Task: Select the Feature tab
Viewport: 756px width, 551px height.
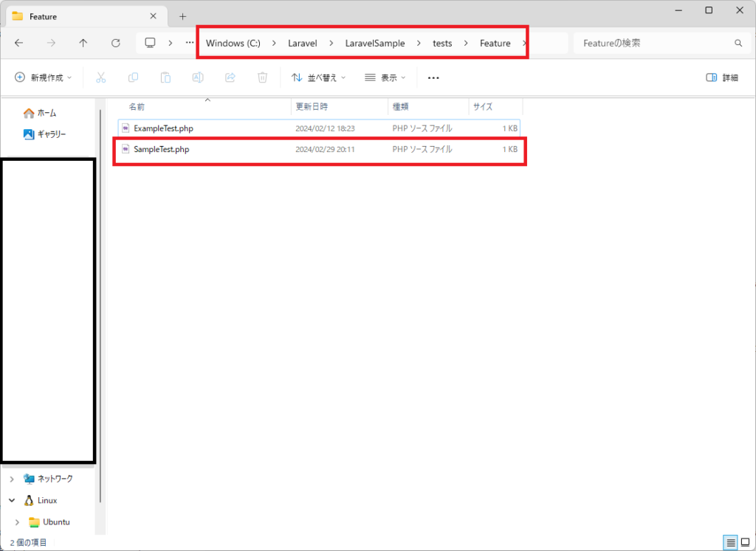Action: [87, 16]
